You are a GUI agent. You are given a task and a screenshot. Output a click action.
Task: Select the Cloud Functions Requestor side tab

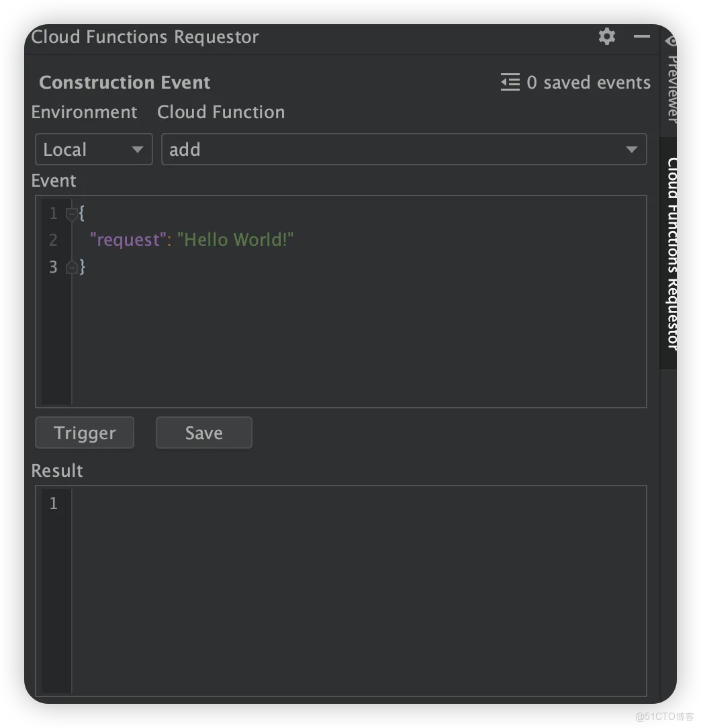(x=670, y=253)
